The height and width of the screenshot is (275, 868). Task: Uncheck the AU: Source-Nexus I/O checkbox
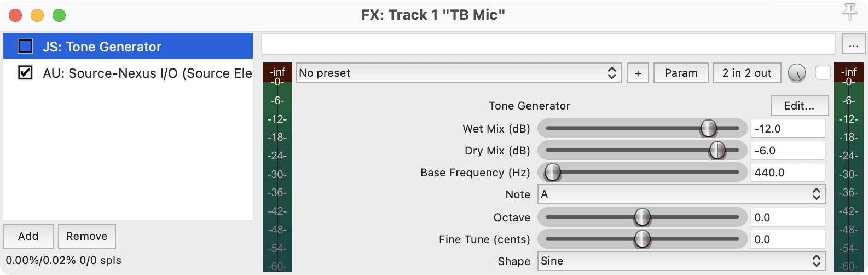(25, 72)
